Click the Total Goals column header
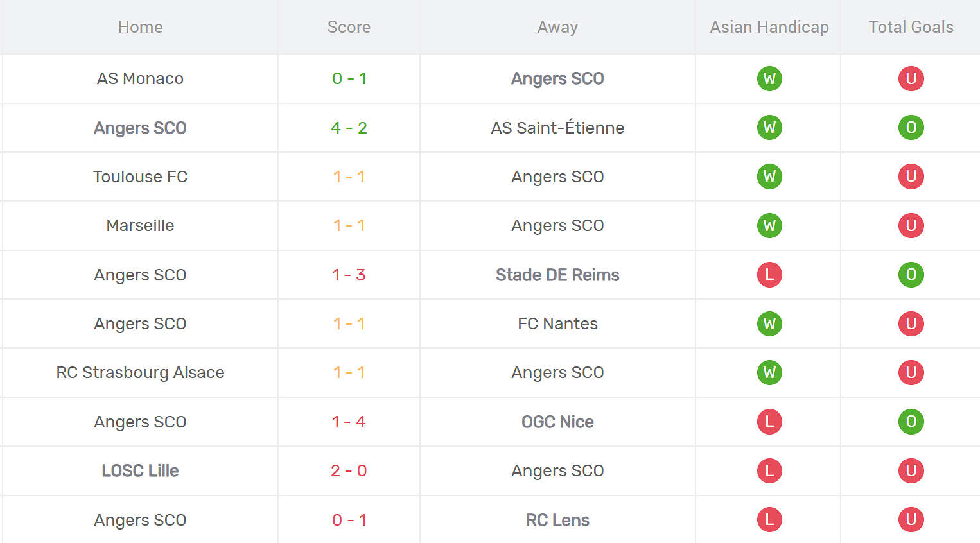The height and width of the screenshot is (543, 980). click(911, 27)
